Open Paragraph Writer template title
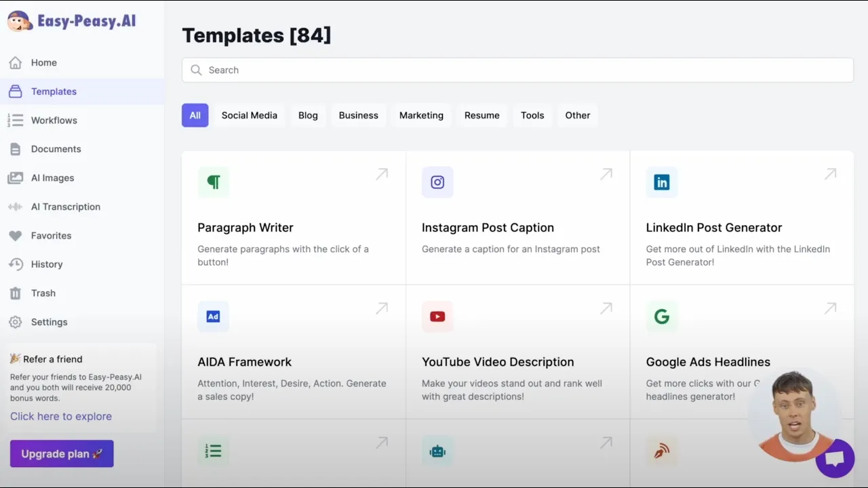868x488 pixels. tap(245, 228)
